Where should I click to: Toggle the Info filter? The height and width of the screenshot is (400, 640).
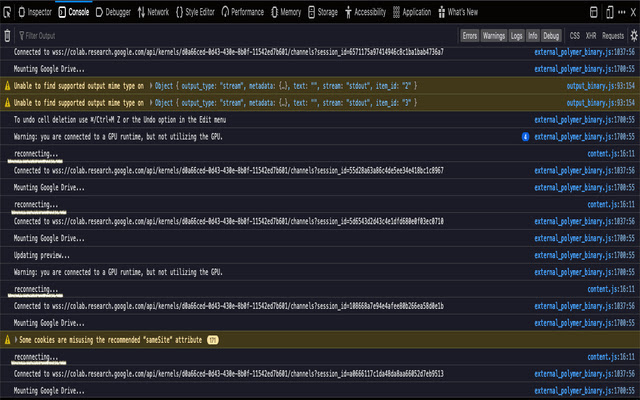tap(533, 36)
